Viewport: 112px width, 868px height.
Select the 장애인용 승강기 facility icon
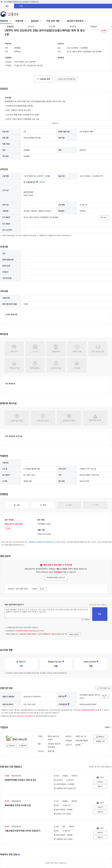tap(43, 418)
